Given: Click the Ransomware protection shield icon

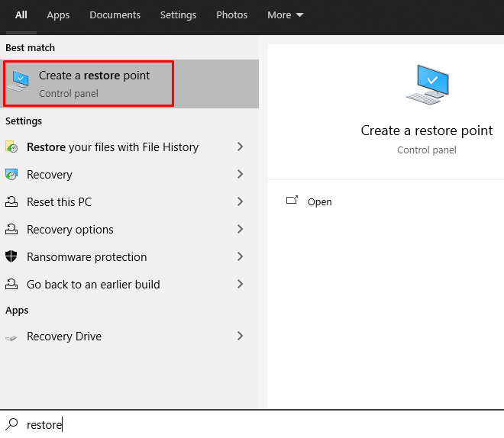Looking at the screenshot, I should 11,257.
